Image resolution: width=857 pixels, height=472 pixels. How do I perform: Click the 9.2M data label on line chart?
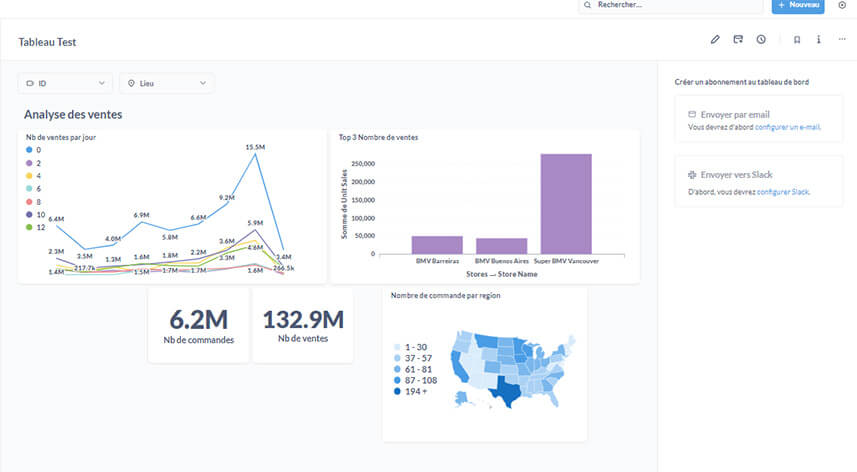[x=226, y=198]
